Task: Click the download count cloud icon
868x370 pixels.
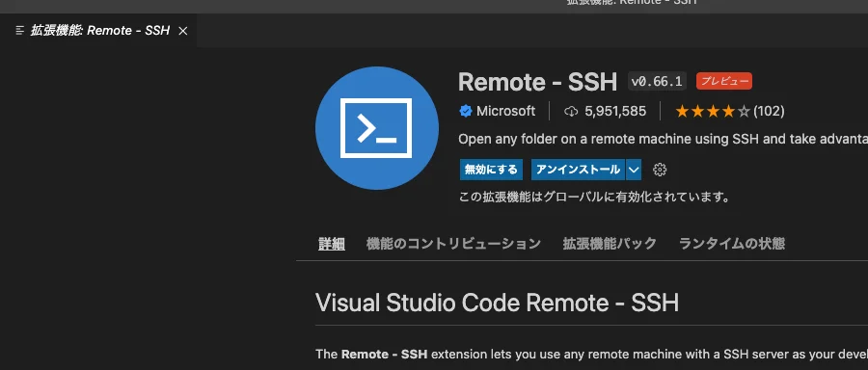Action: [571, 111]
